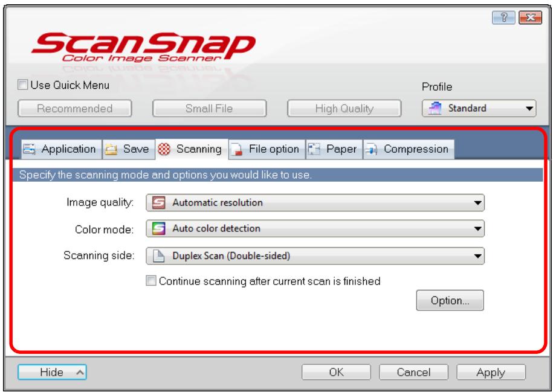Close the ScanSnap dialog window
553x392 pixels.
[x=530, y=18]
